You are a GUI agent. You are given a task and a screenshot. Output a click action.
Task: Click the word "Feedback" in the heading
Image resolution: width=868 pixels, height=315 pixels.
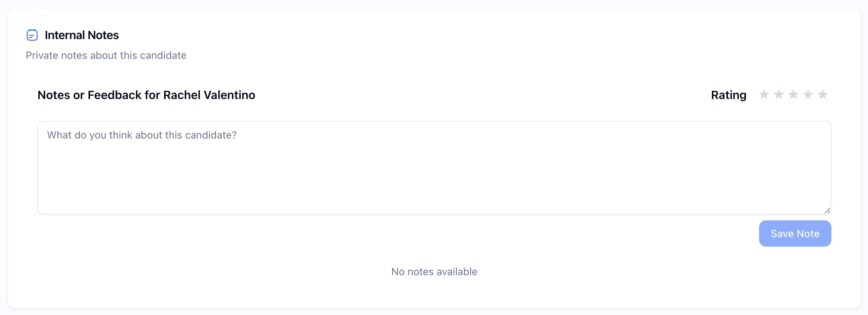(x=114, y=95)
